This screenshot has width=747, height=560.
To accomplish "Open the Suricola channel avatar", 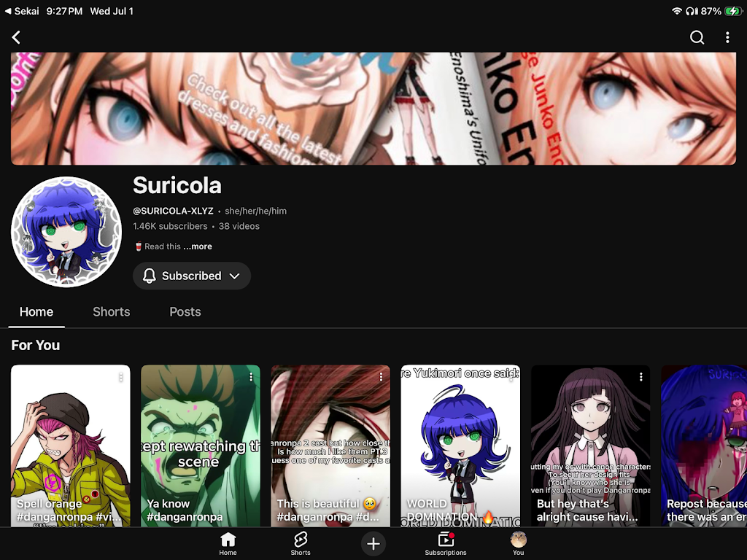I will tap(66, 232).
